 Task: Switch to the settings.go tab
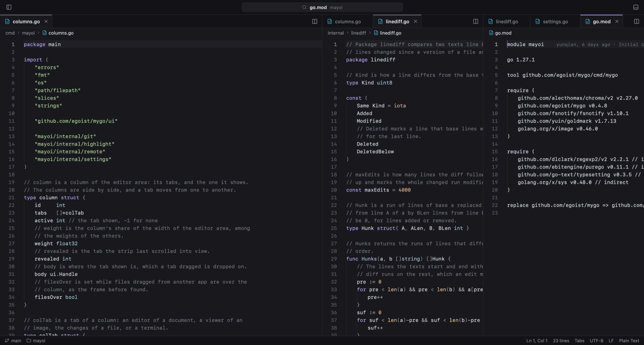(x=555, y=21)
